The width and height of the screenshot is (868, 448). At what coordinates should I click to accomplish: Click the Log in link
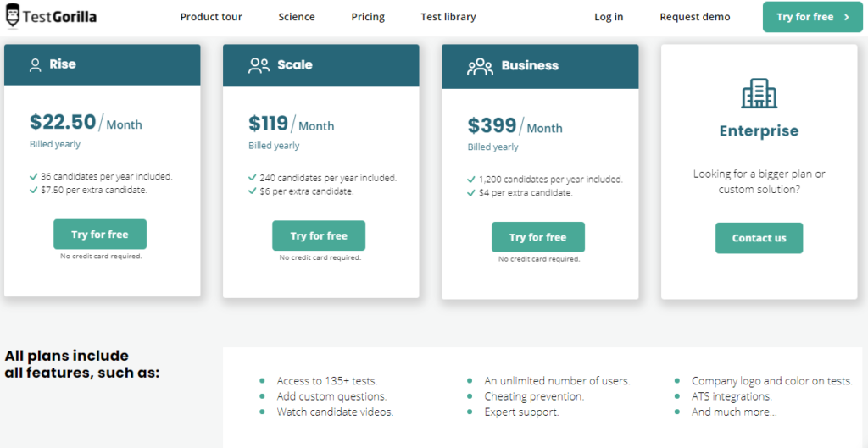(x=609, y=17)
